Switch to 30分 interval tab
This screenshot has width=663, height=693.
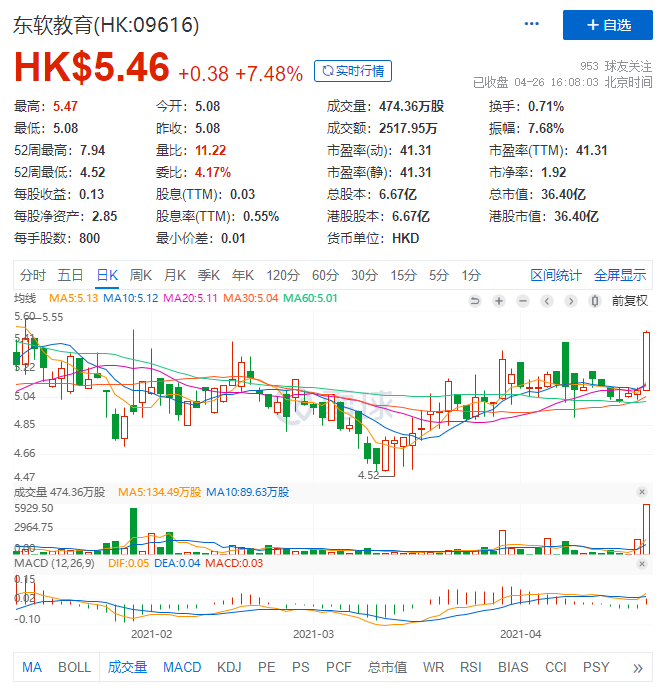(365, 275)
